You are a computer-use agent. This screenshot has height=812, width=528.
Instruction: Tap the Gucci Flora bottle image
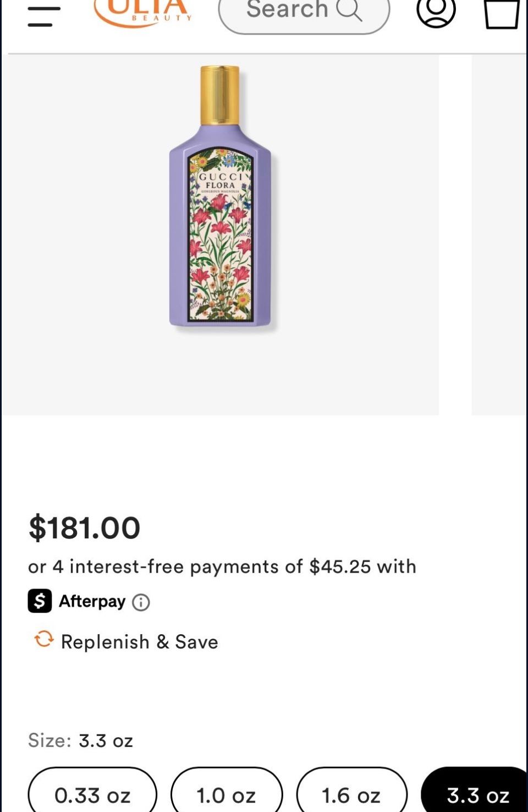220,198
